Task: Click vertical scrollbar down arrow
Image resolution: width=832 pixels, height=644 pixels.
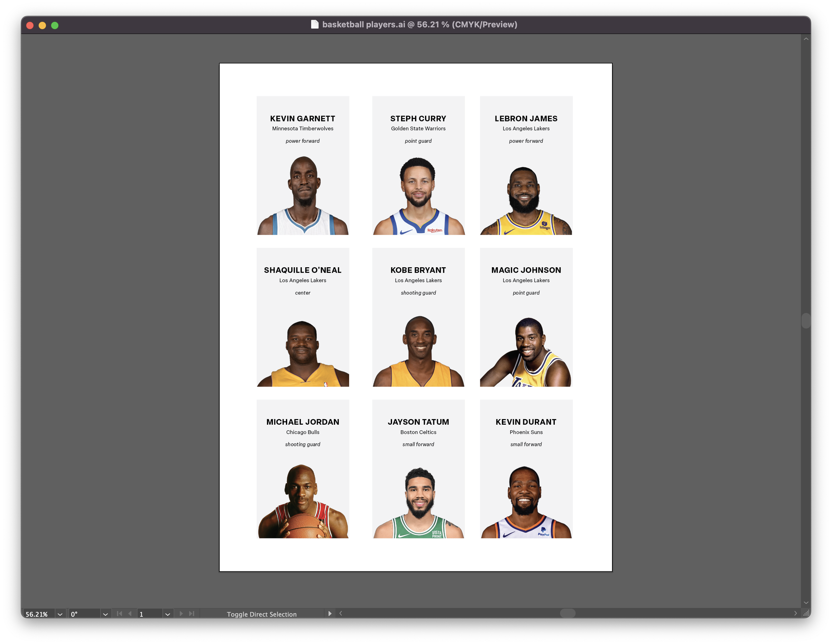Action: click(x=806, y=603)
